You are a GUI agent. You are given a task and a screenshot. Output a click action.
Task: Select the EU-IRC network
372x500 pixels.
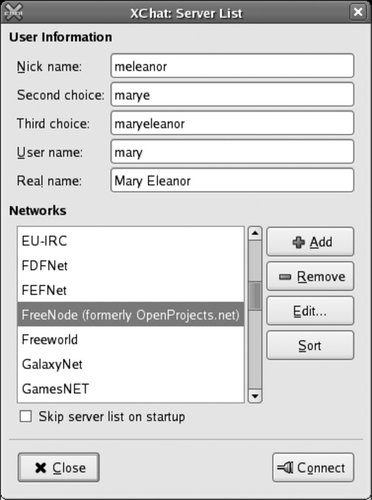point(131,241)
